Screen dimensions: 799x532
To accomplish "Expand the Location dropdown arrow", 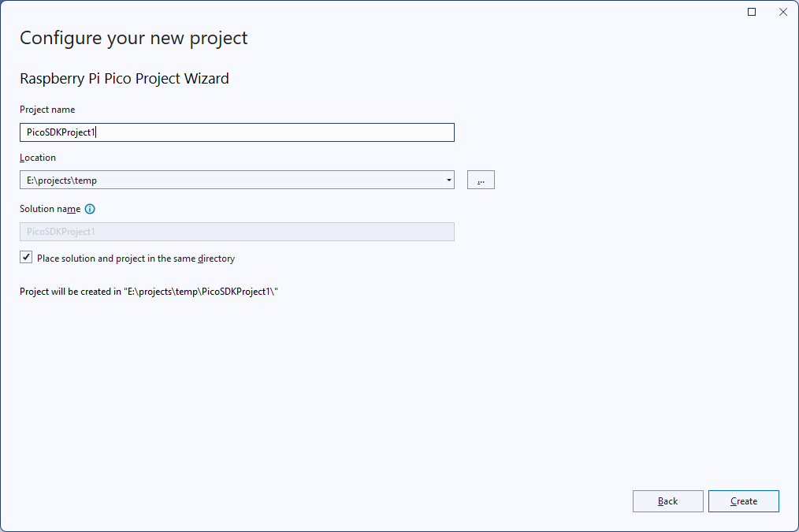I will click(448, 180).
